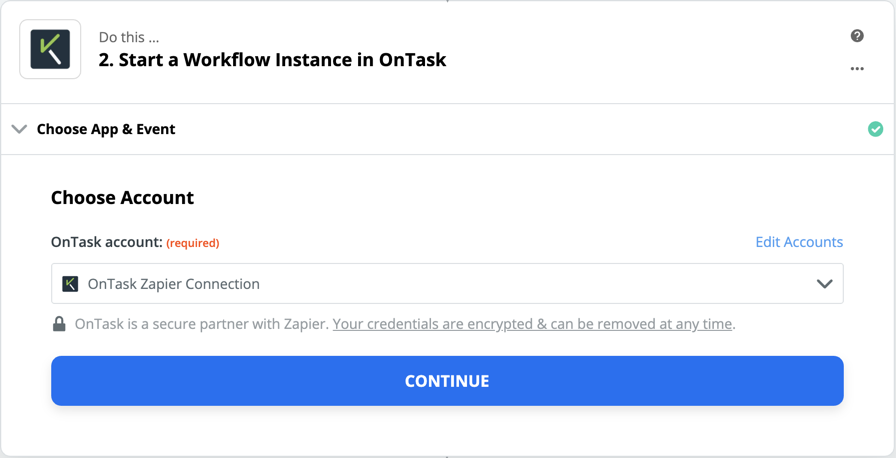Open the three-dot more options menu
Image resolution: width=896 pixels, height=458 pixels.
point(857,69)
